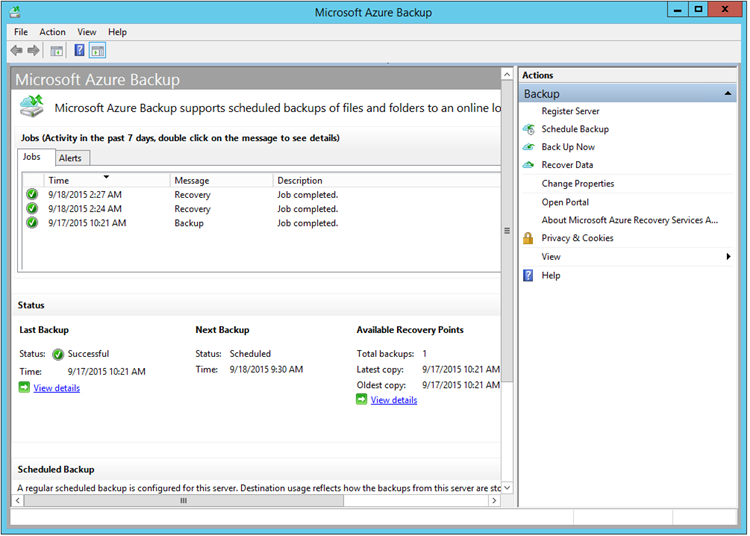750x536 pixels.
Task: Click the horizontal scrollbar right arrow
Action: (494, 501)
